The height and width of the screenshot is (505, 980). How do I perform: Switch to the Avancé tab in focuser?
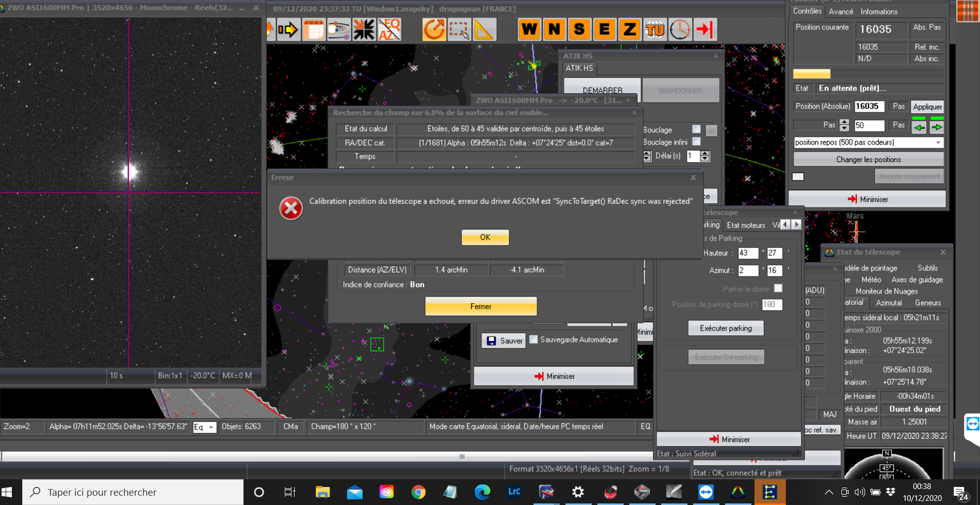[x=841, y=11]
